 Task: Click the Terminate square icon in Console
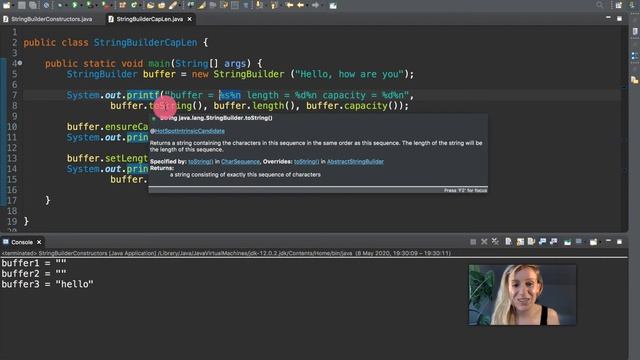[473, 242]
